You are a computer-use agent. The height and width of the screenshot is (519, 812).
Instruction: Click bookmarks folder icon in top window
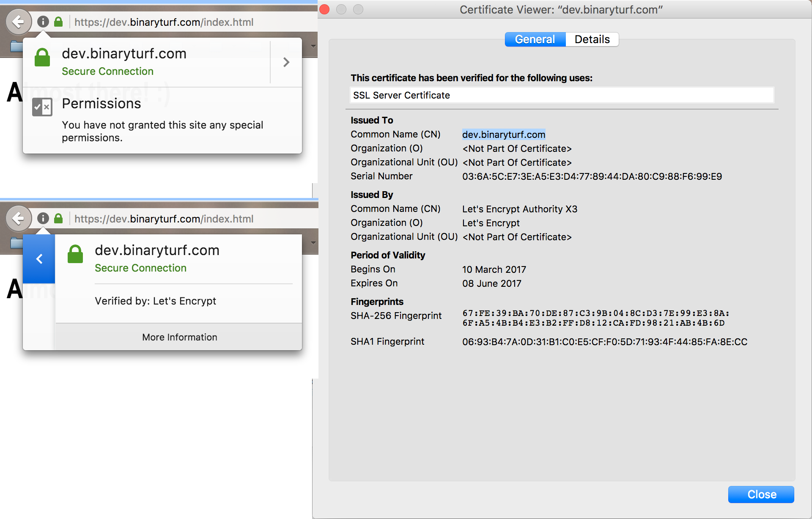tap(16, 46)
